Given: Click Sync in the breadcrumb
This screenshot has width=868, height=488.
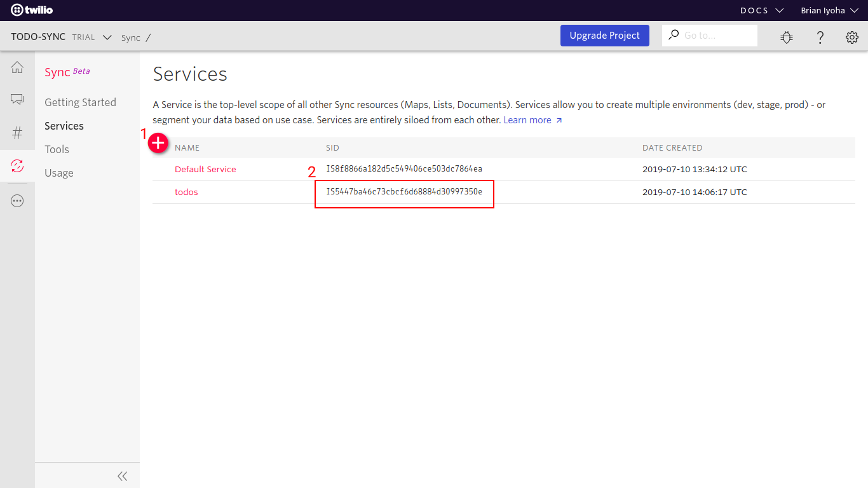Looking at the screenshot, I should [131, 37].
